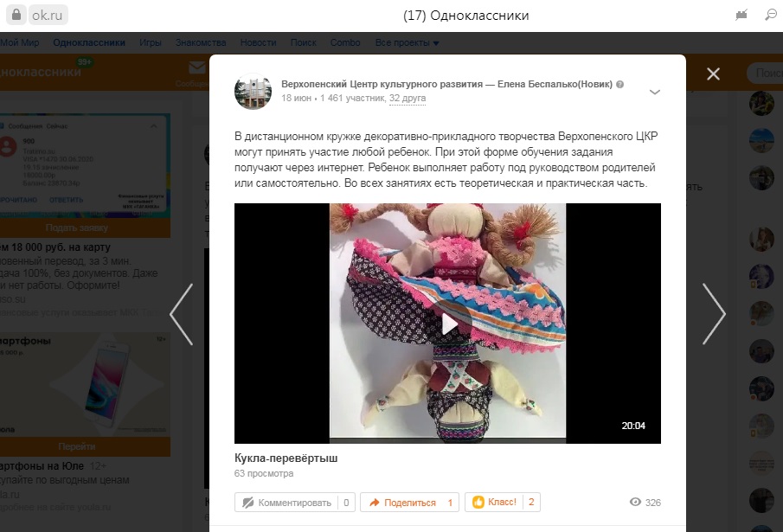This screenshot has width=783, height=532.
Task: Click the 32 друга link
Action: click(x=408, y=99)
